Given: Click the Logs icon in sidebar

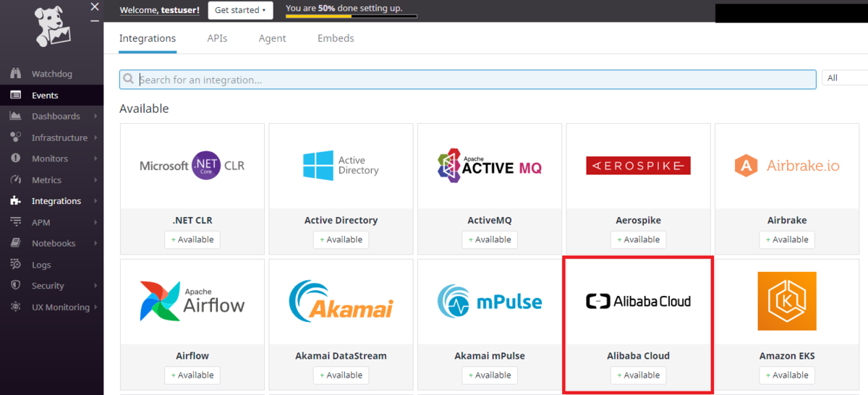Looking at the screenshot, I should tap(15, 265).
